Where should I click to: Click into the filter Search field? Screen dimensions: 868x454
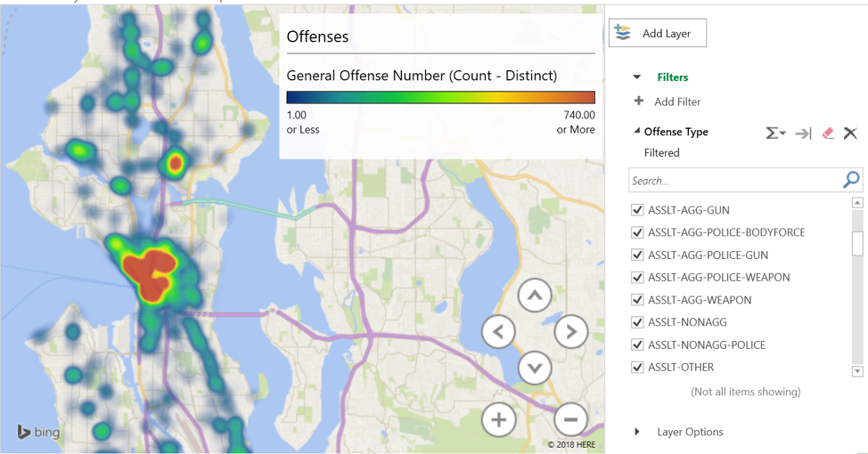734,181
